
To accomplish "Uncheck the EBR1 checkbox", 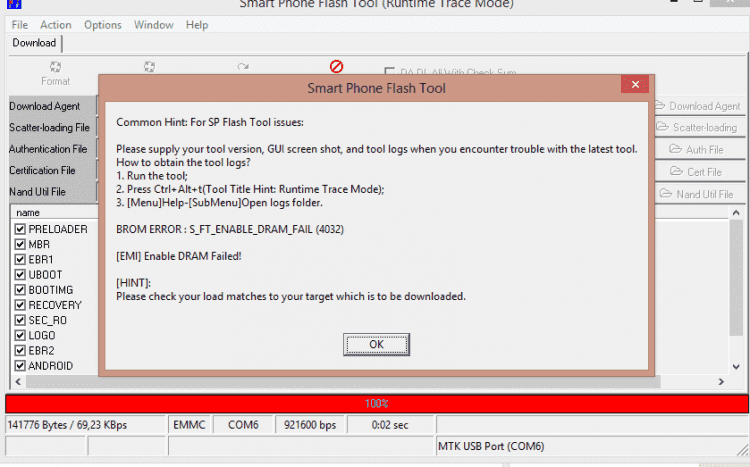I will 20,260.
